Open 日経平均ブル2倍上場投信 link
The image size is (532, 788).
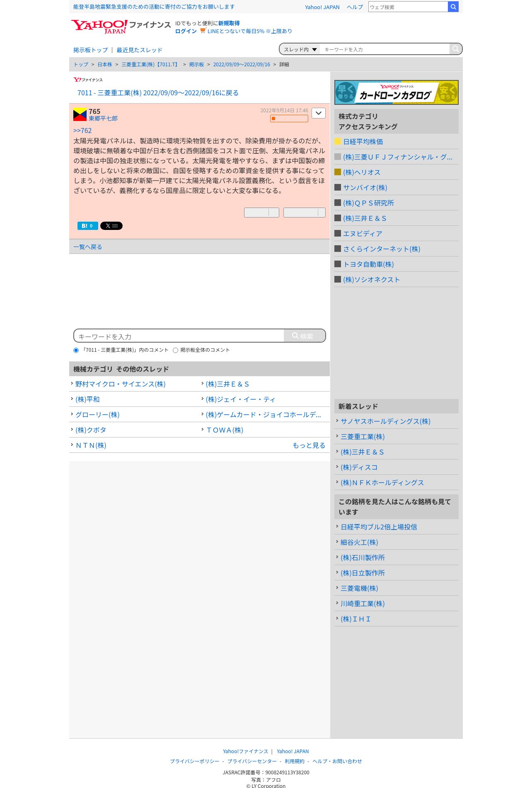[x=379, y=527]
